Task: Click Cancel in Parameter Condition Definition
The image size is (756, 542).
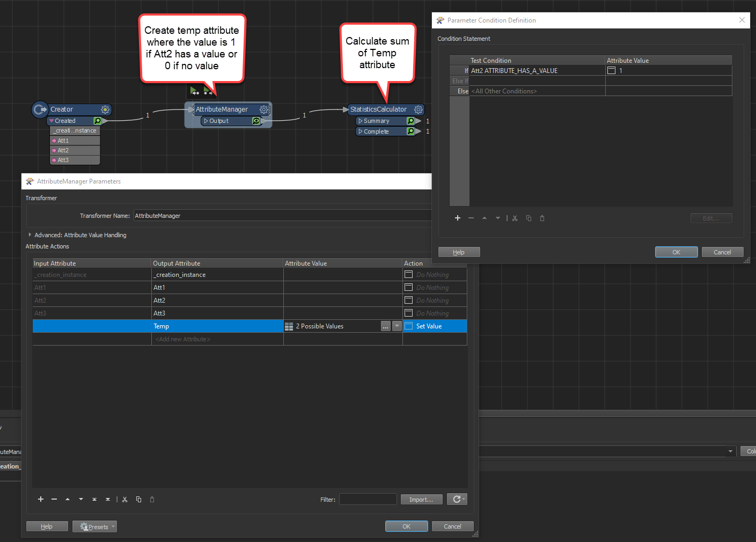Action: (723, 252)
